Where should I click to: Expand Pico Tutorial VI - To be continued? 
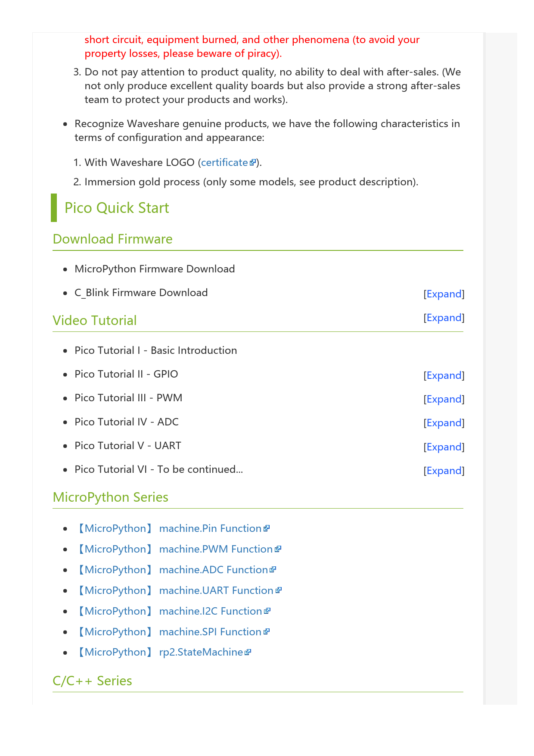444,471
